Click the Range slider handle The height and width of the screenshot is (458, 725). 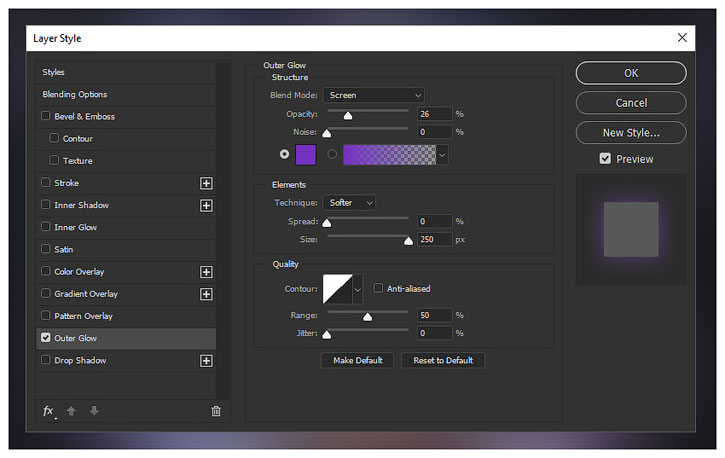coord(367,317)
